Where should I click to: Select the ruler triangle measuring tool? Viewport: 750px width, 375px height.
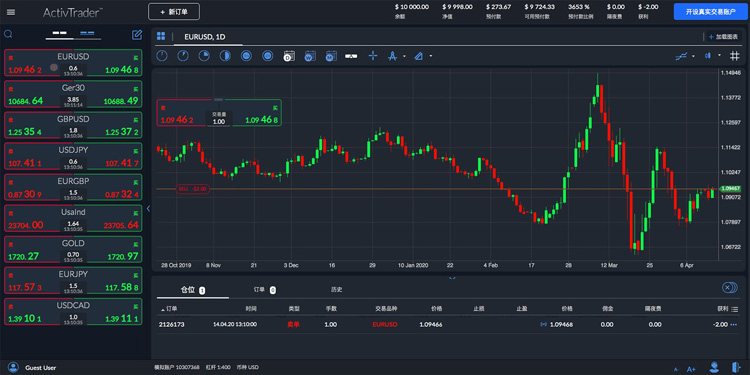coord(419,56)
